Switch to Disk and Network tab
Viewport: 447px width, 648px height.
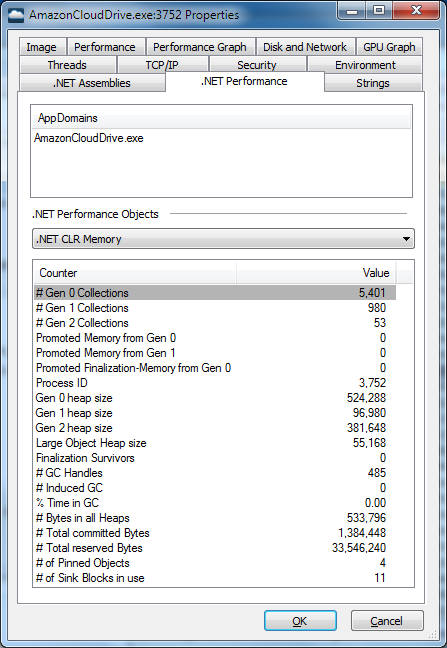(305, 47)
